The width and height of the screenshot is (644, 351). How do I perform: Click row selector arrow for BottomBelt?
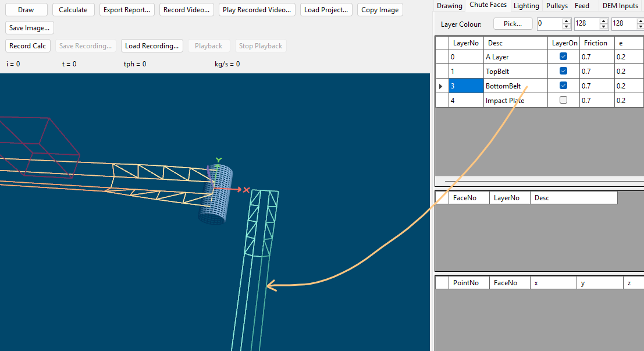442,86
